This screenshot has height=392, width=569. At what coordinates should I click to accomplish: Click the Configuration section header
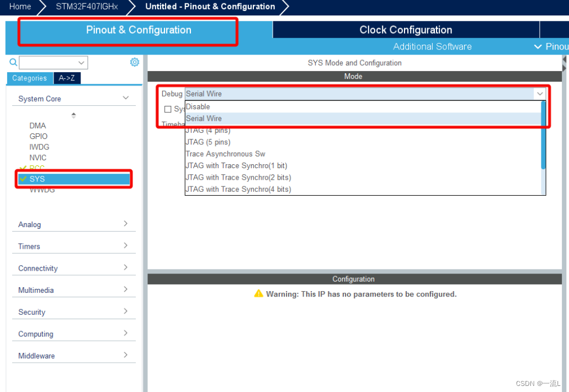coord(354,279)
